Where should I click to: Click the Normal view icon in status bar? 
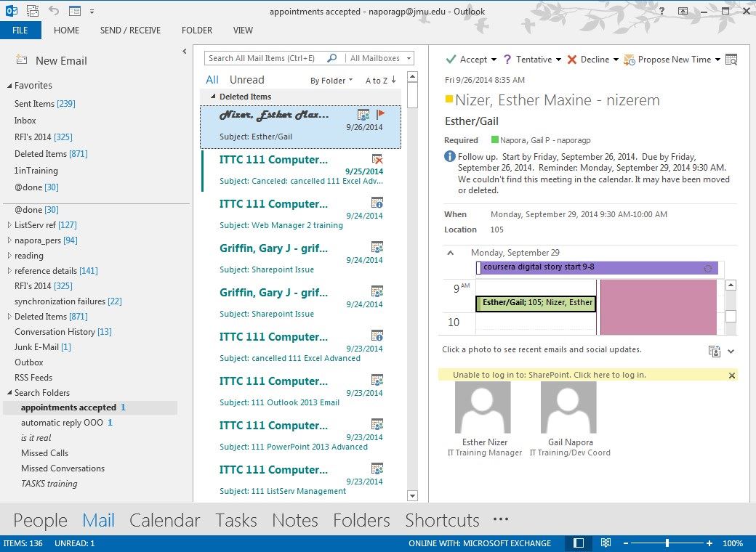point(579,543)
